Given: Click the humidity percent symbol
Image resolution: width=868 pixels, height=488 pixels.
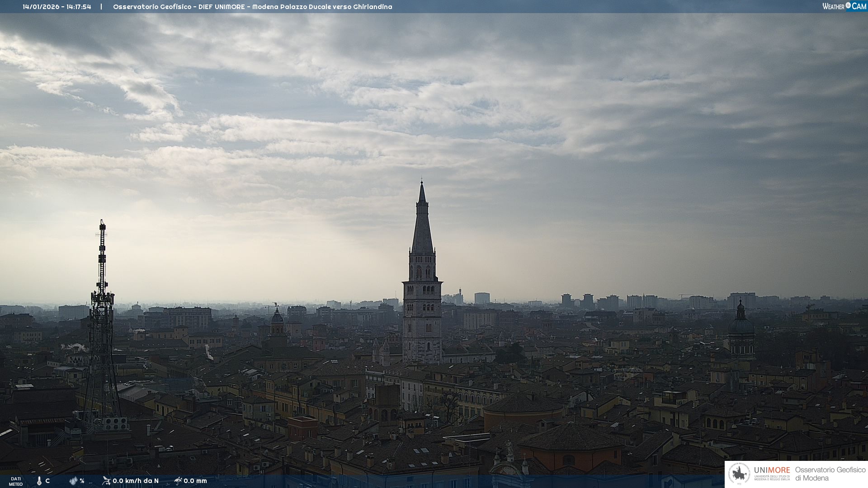Looking at the screenshot, I should (82, 481).
